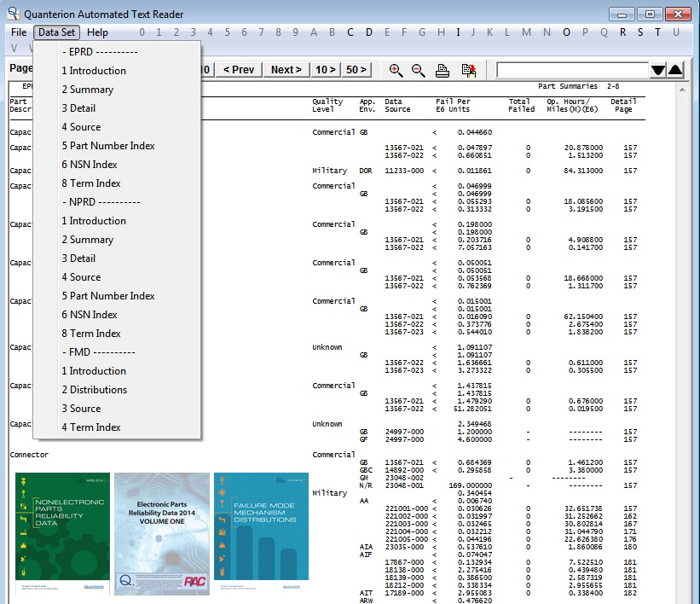Open the File menu
Image resolution: width=700 pixels, height=604 pixels.
[x=19, y=32]
